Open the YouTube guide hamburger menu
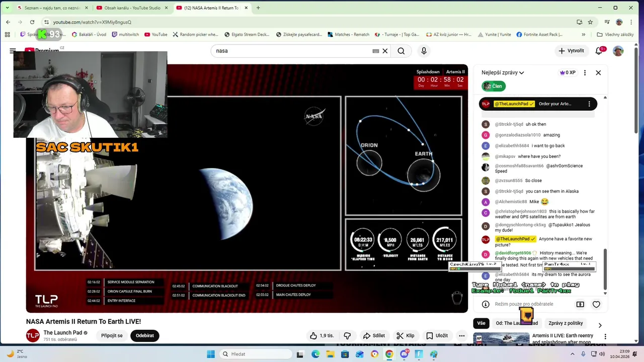Viewport: 644px width, 362px height. click(13, 51)
